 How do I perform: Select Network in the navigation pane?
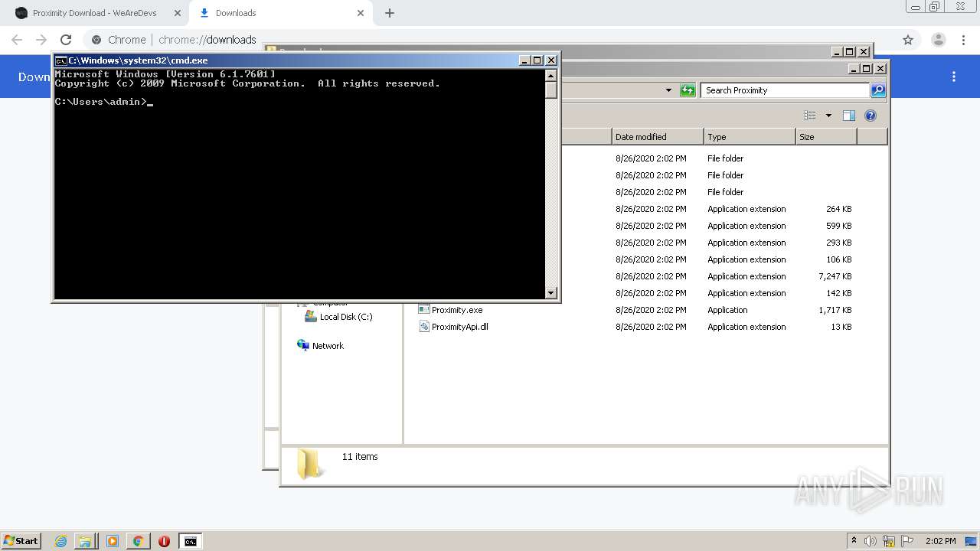(328, 346)
